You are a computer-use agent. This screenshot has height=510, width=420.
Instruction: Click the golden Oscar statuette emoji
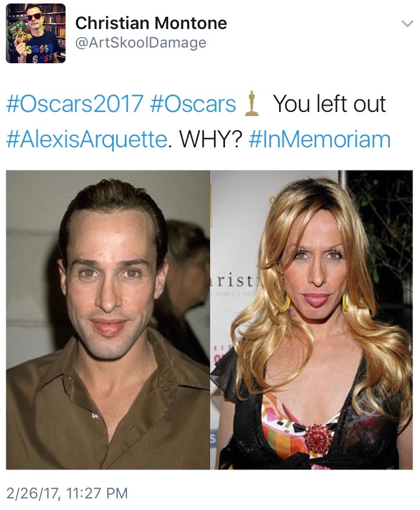coord(252,104)
